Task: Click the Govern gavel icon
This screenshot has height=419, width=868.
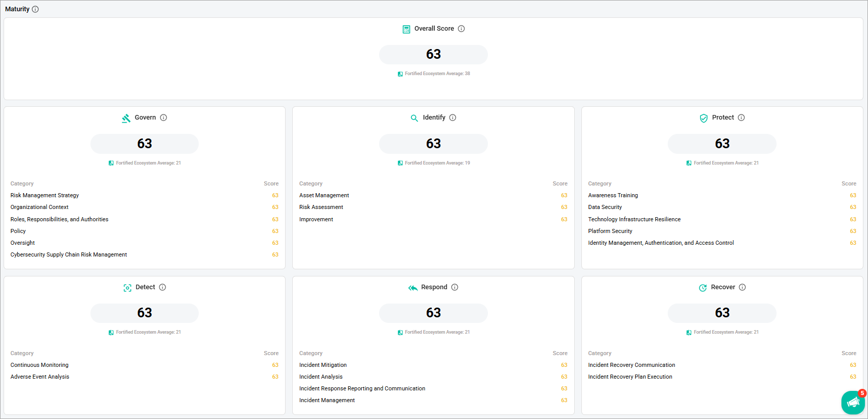Action: tap(126, 118)
